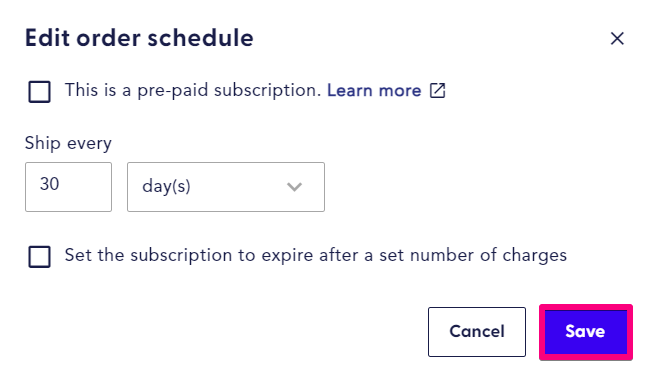Focus the Ship every number field showing 30
The image size is (652, 376).
pos(68,187)
